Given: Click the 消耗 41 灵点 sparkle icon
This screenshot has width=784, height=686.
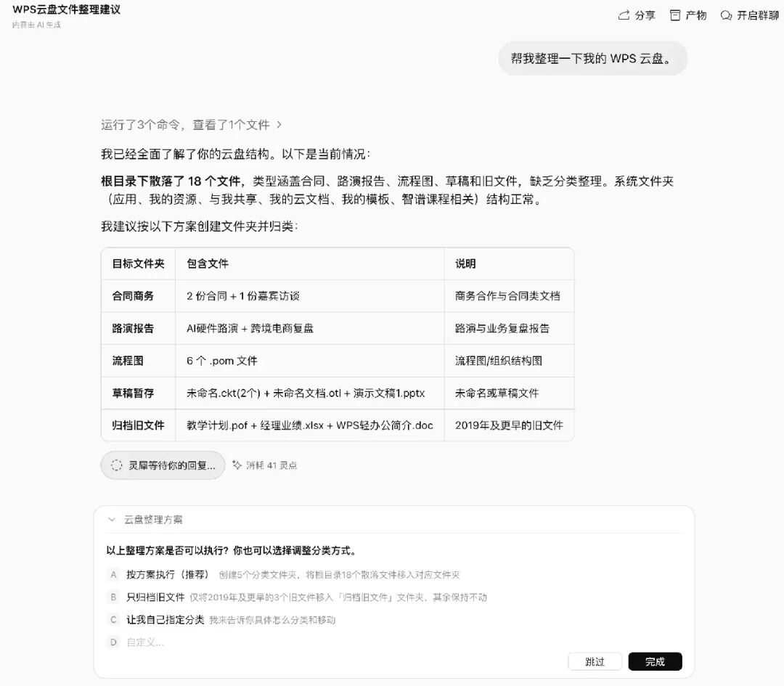Looking at the screenshot, I should (237, 465).
